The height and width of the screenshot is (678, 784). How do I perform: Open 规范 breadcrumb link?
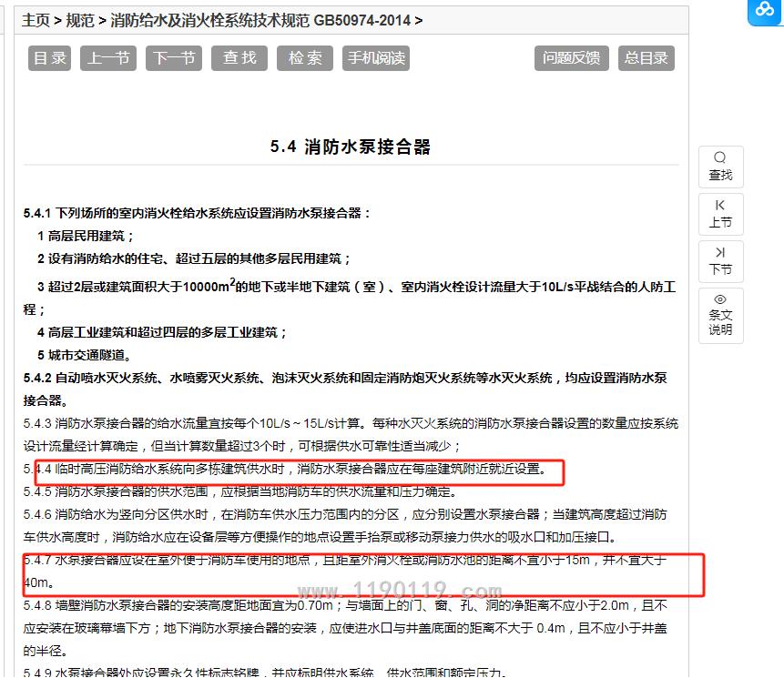pyautogui.click(x=80, y=21)
